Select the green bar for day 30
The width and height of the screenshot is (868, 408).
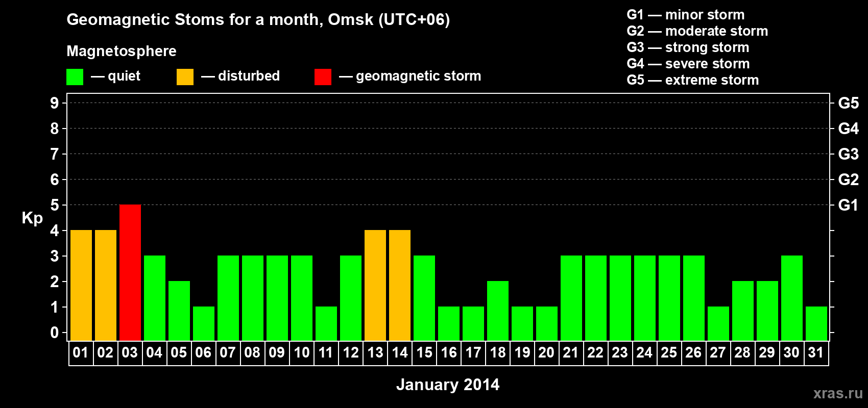(792, 298)
